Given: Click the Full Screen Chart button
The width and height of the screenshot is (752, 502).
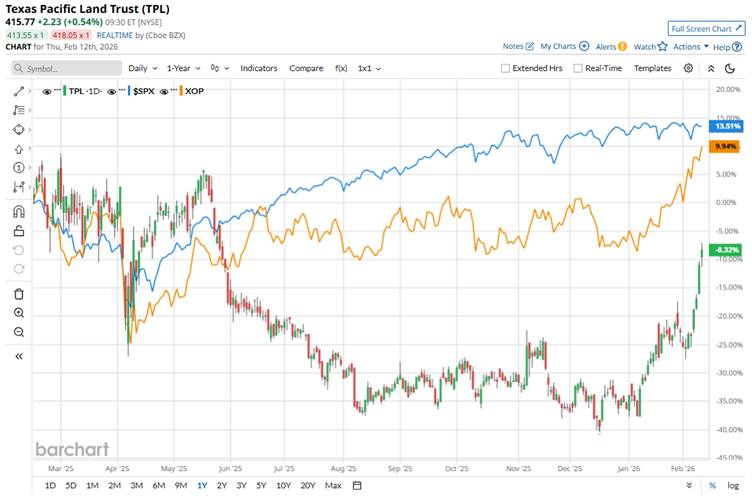Looking at the screenshot, I should (x=706, y=29).
